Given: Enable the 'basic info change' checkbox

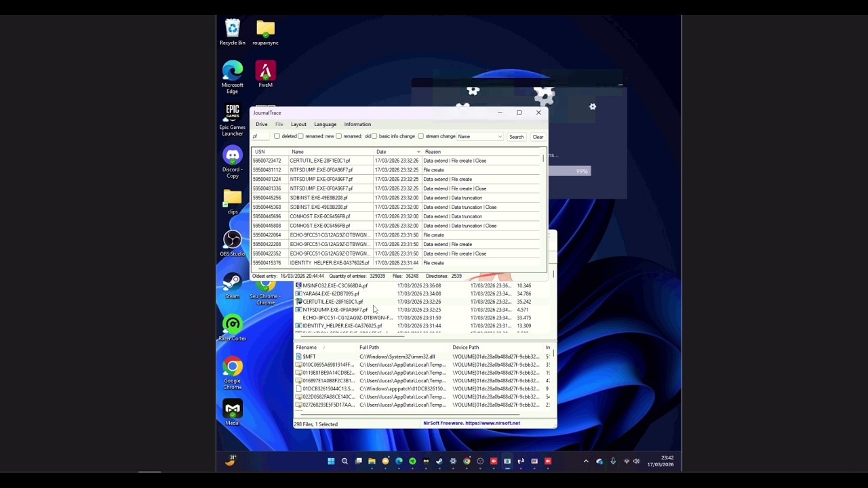Looking at the screenshot, I should [374, 136].
